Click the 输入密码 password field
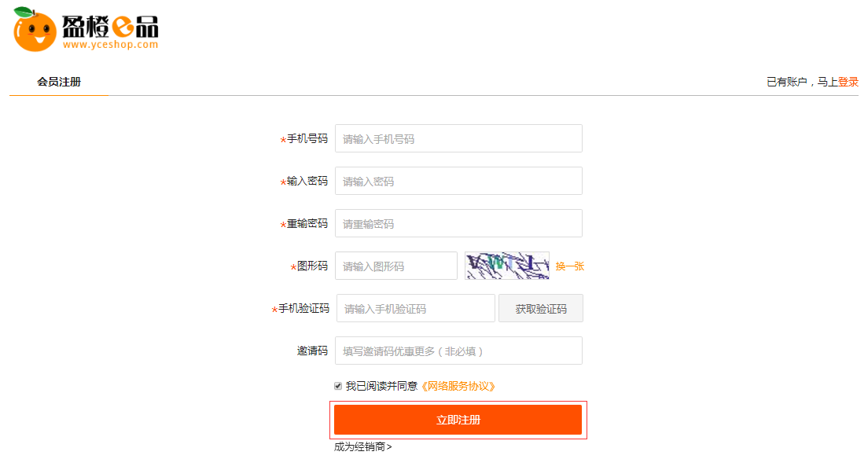The width and height of the screenshot is (868, 459). [458, 182]
